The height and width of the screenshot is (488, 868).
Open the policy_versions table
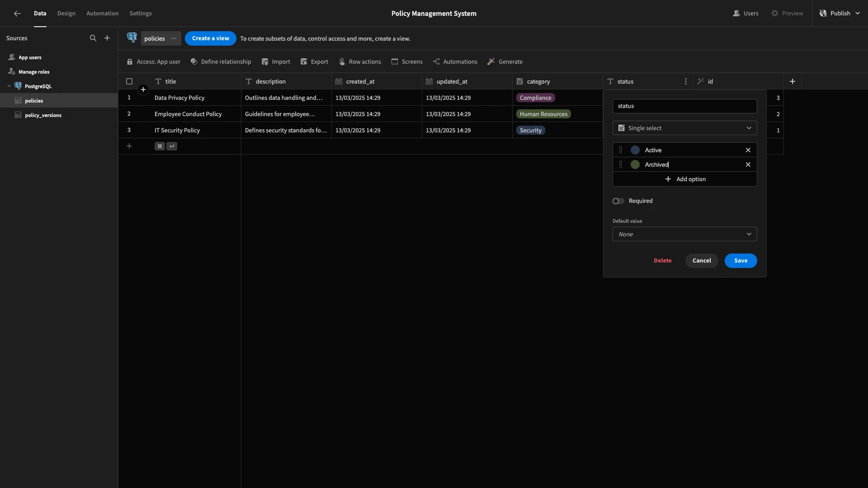59,115
